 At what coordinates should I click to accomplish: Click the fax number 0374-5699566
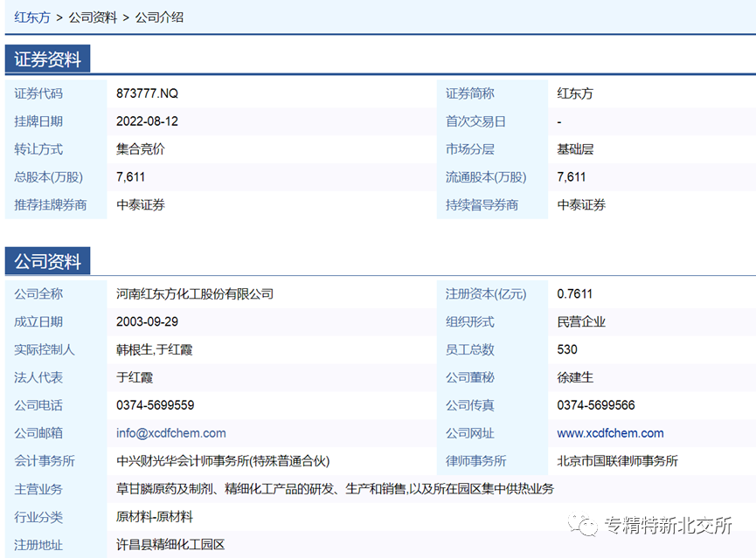[596, 405]
